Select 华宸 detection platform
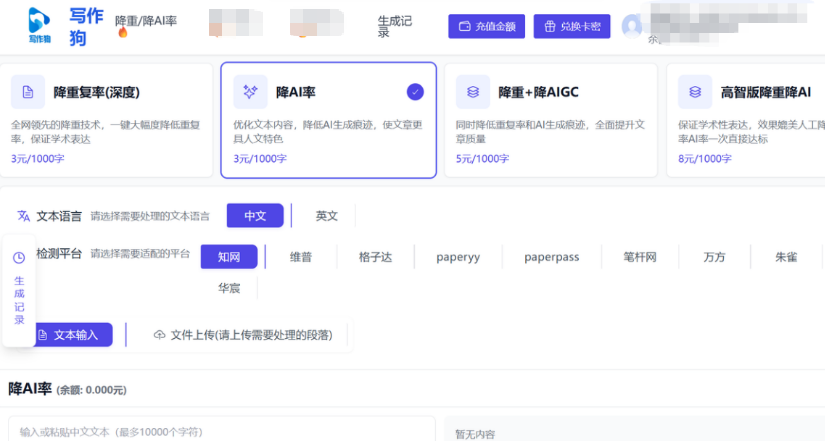Image resolution: width=825 pixels, height=441 pixels. [229, 288]
